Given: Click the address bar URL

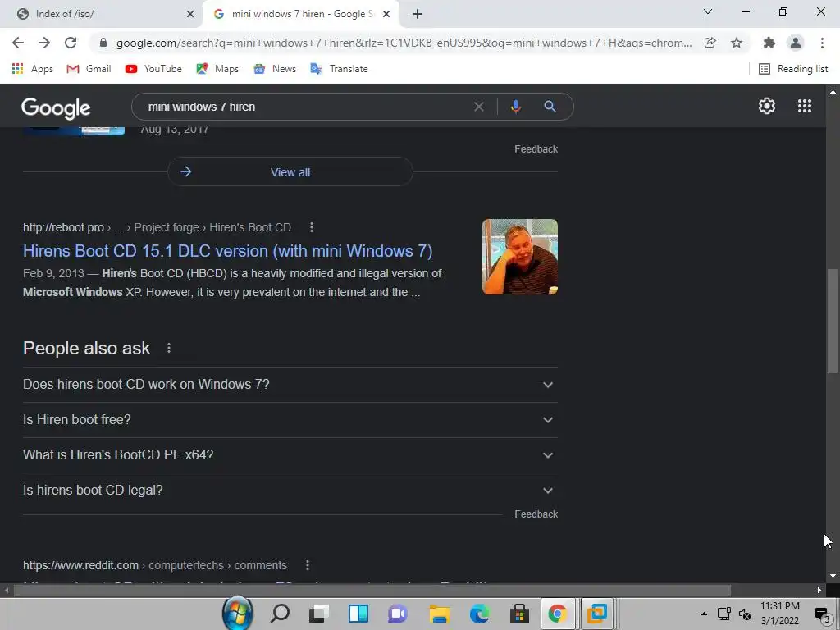Looking at the screenshot, I should point(404,43).
